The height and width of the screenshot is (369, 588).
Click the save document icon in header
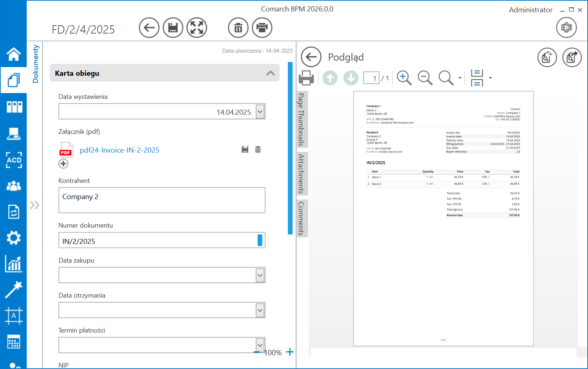pos(173,28)
